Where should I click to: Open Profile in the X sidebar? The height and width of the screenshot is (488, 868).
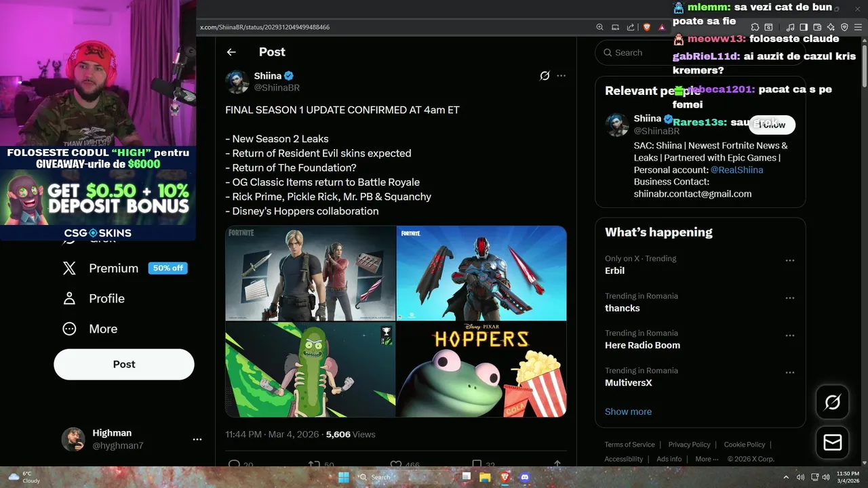(x=94, y=298)
